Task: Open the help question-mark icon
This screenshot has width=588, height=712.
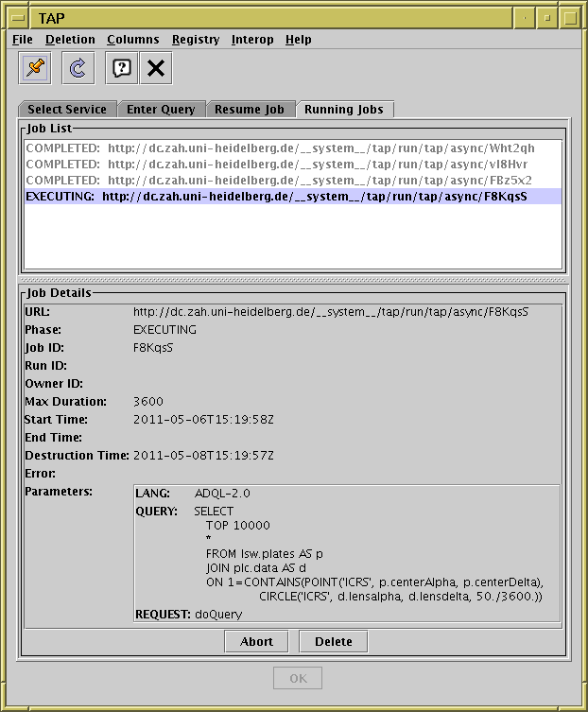Action: 122,68
